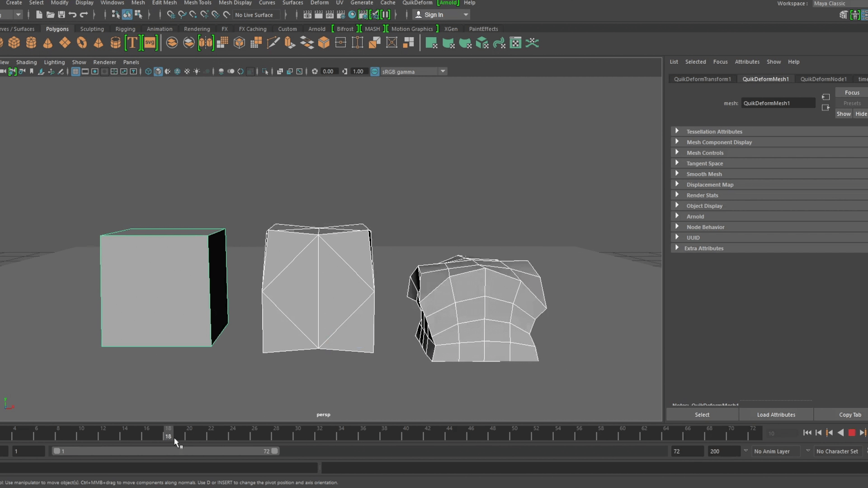Screen dimensions: 868x488
Task: Click the SVG import shelf icon
Action: point(150,43)
